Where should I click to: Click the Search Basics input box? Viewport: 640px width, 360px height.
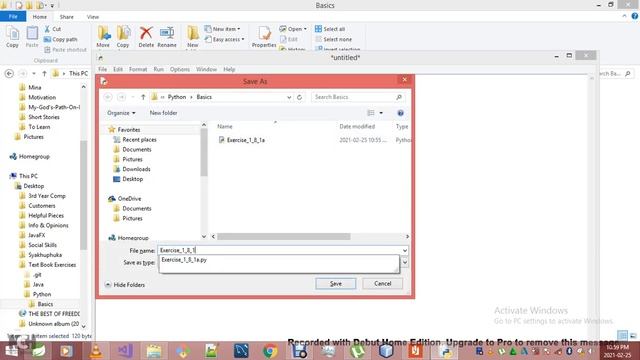[353, 97]
